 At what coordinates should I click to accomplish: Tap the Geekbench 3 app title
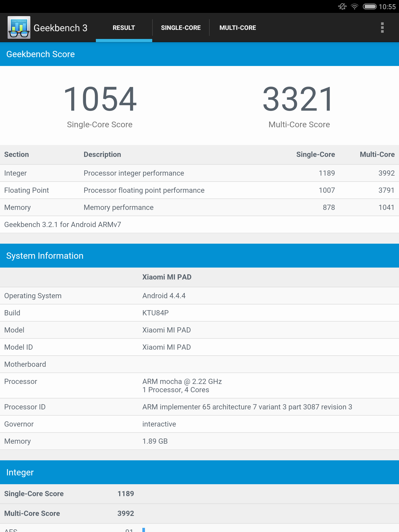tap(61, 28)
